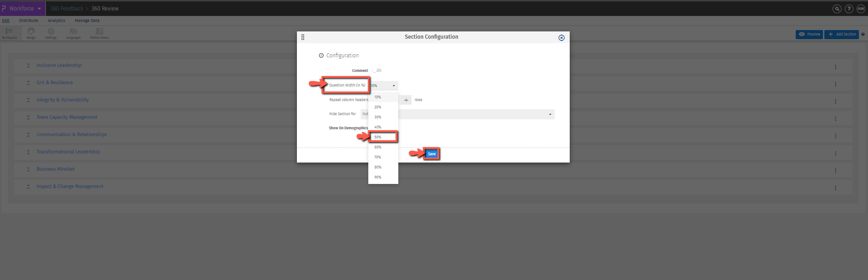Open the Media Library icon
This screenshot has width=868, height=280.
[x=100, y=33]
